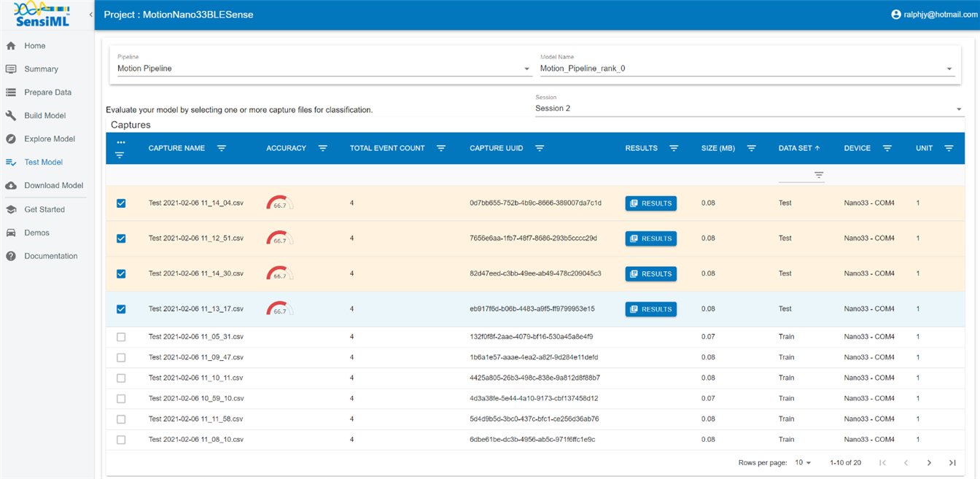View Results for capture 11_12_51.csv
The height and width of the screenshot is (479, 980).
[x=650, y=238]
